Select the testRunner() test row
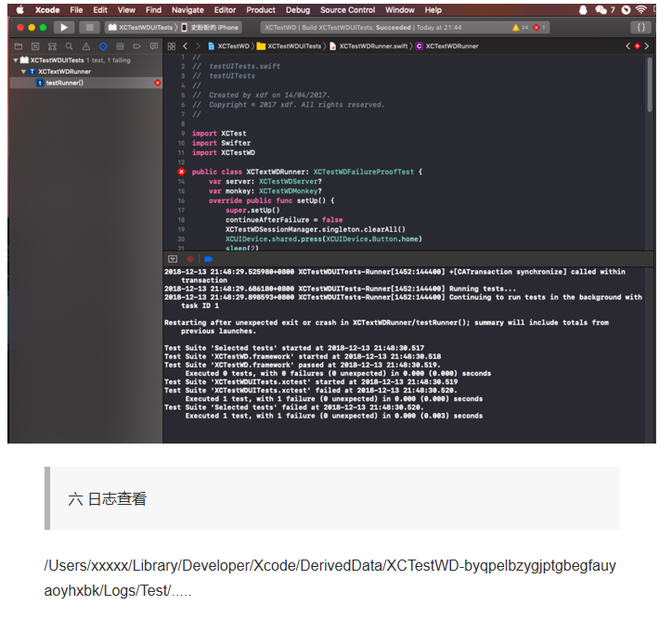Image resolution: width=672 pixels, height=618 pixels. 85,83
